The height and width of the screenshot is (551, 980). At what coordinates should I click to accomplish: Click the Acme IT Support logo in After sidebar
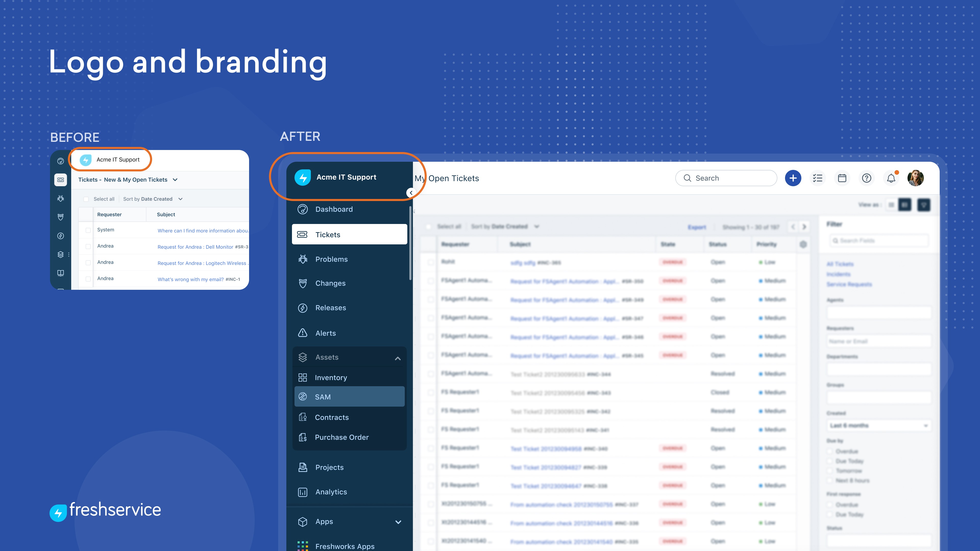point(303,178)
